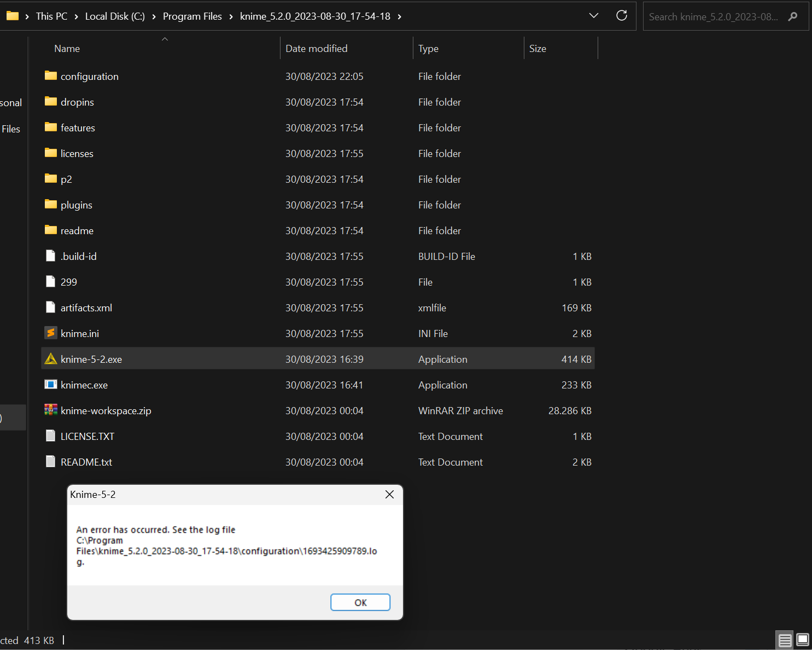
Task: Sort files by Size column
Action: point(538,49)
